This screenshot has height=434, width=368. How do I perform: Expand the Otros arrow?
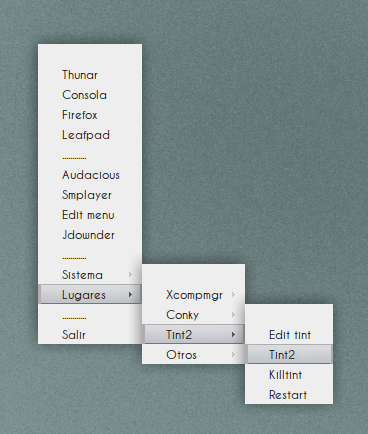[x=233, y=354]
